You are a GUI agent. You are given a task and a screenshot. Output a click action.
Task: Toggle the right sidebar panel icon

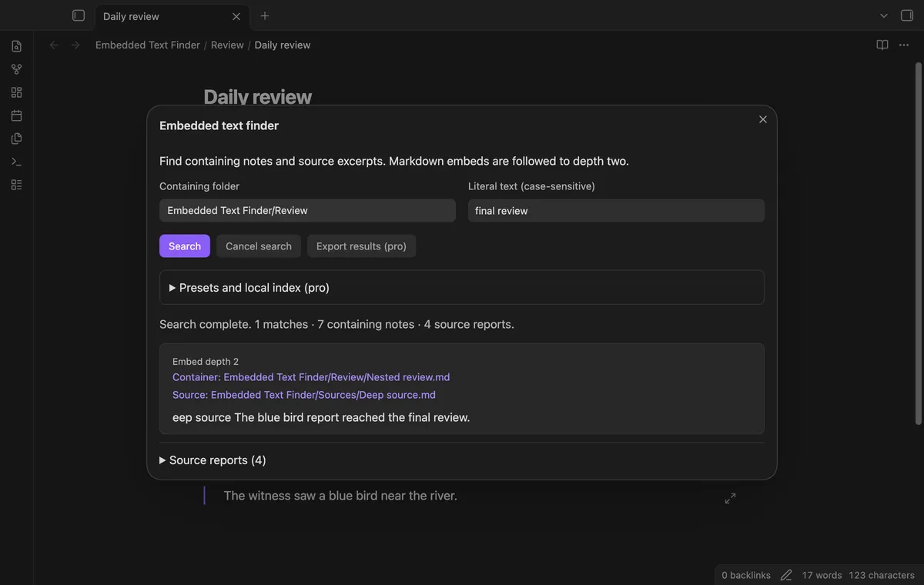click(907, 15)
